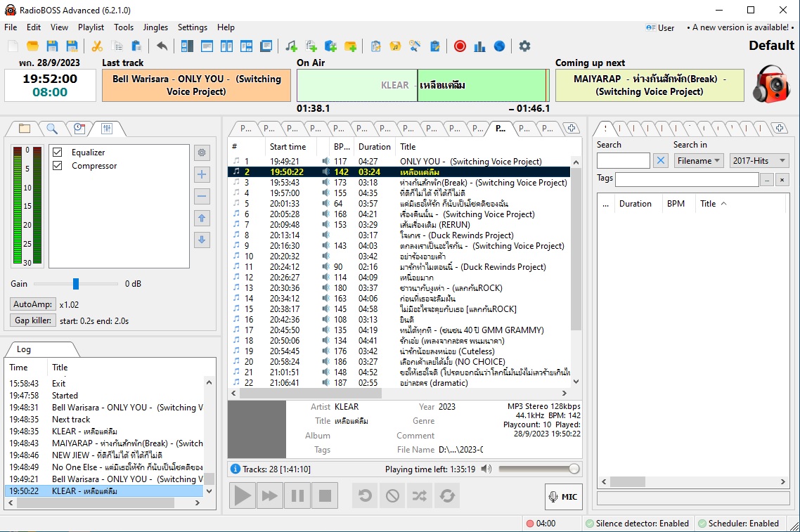Viewport: 800px width, 532px height.
Task: Open statistics via the bar chart icon
Action: [479, 46]
